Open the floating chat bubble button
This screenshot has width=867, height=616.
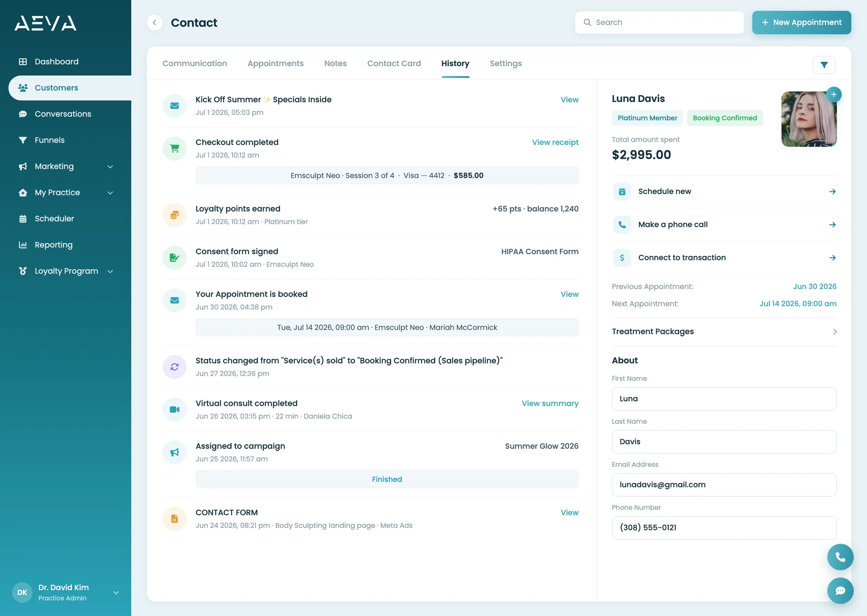(x=840, y=591)
